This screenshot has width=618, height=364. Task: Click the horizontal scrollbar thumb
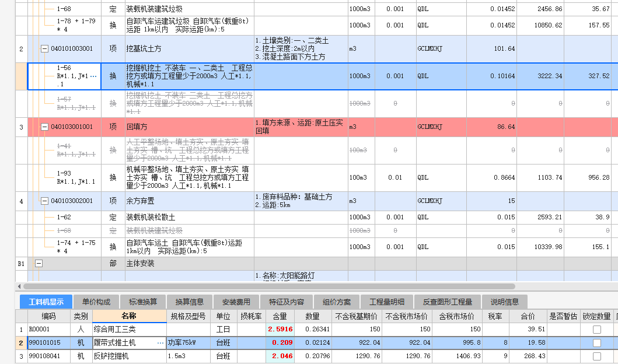point(269,286)
